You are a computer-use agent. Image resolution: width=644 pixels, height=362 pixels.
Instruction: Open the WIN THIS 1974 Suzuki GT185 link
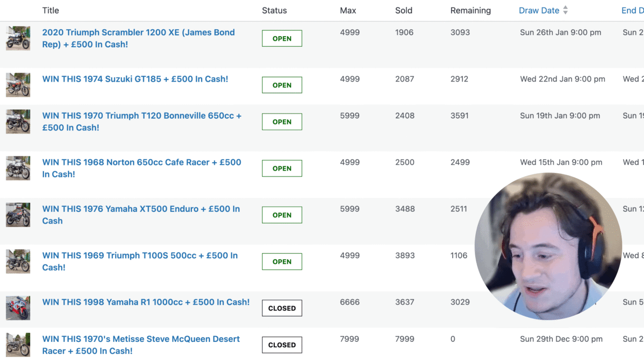[135, 79]
